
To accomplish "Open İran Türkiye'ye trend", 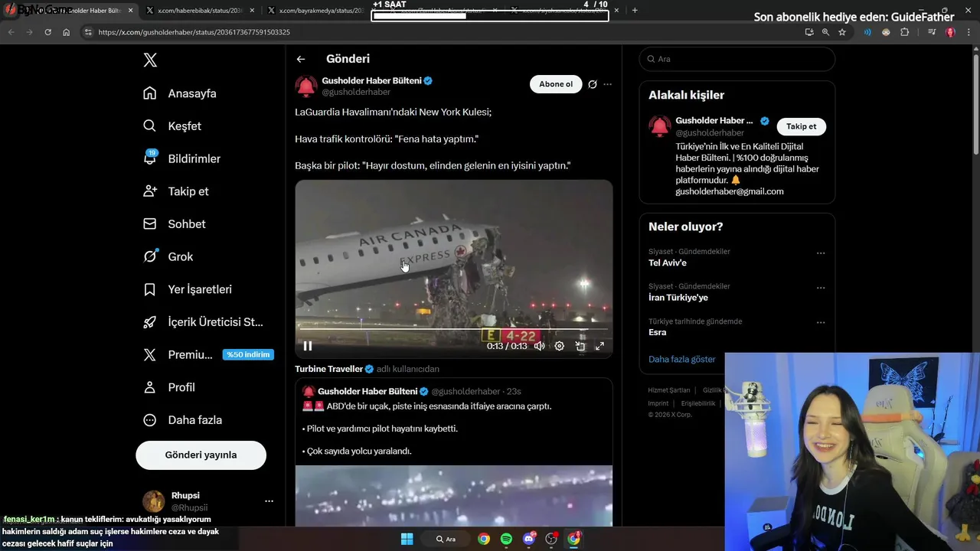I will [x=678, y=297].
